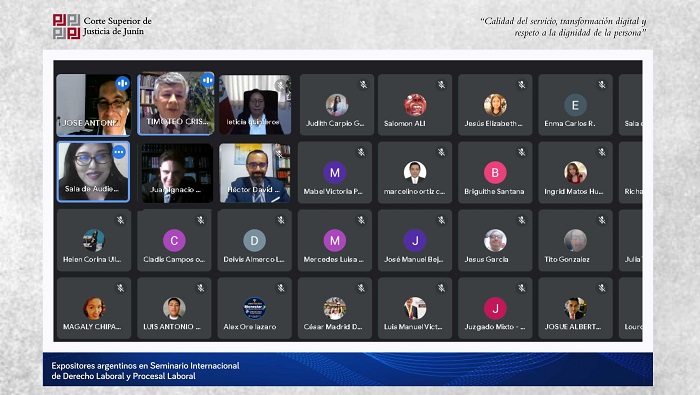Click the muted mic icon on Enma Carlos R. tile
This screenshot has width=700, height=395.
coord(602,84)
